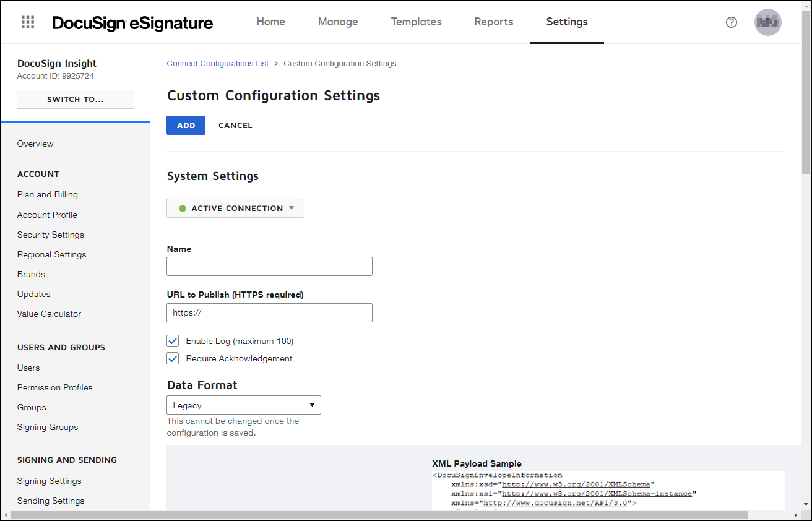Open the help question mark icon
The width and height of the screenshot is (812, 521).
click(x=732, y=22)
